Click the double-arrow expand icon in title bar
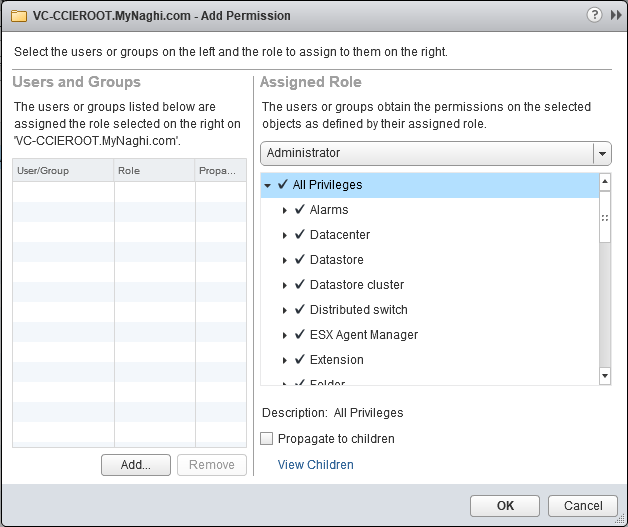Image resolution: width=628 pixels, height=527 pixels. [x=615, y=15]
